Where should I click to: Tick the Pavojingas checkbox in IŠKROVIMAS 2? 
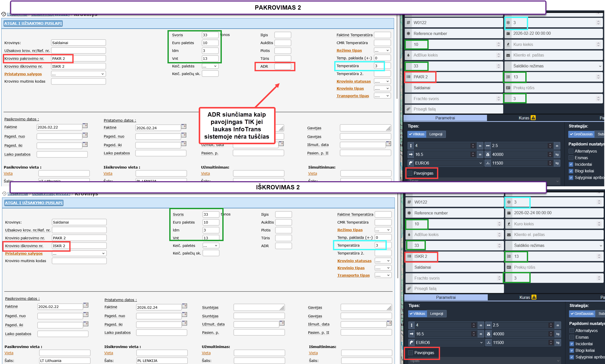tap(411, 353)
